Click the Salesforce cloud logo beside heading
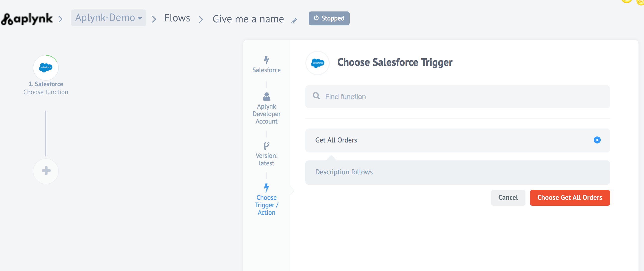 [x=318, y=63]
